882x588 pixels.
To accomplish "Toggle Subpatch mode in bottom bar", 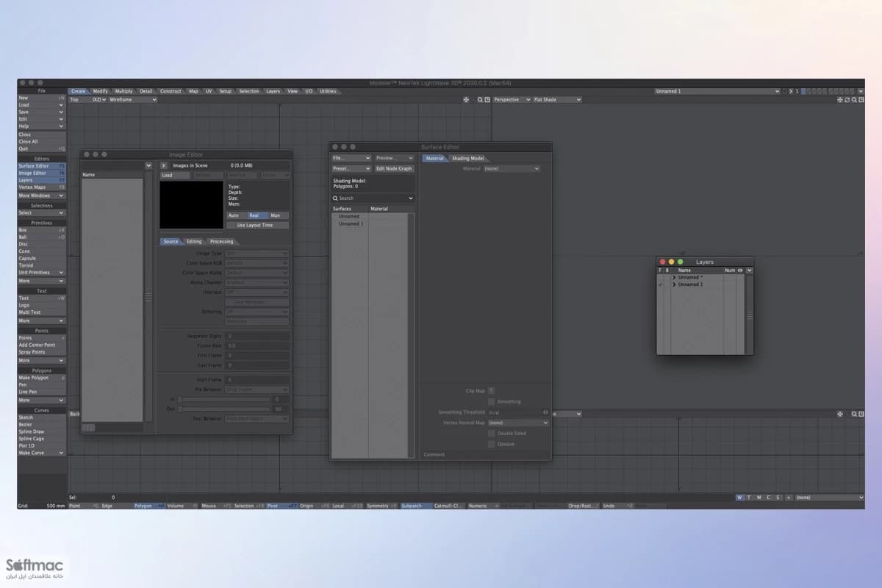I will (415, 506).
